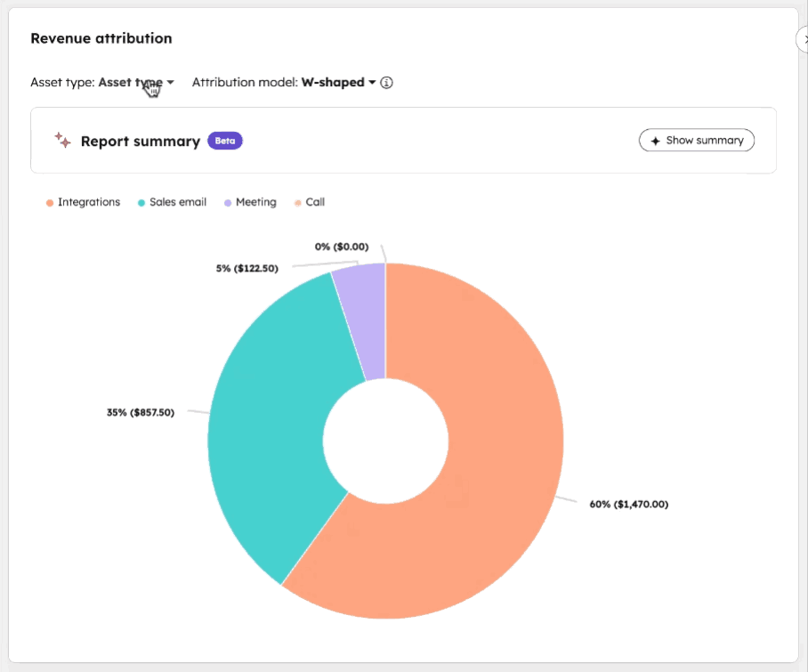Toggle the Sales email legend label
808x672 pixels.
pyautogui.click(x=178, y=202)
